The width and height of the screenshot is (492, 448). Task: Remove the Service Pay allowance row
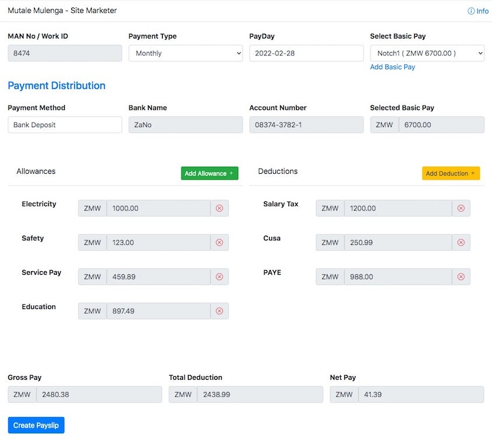tap(219, 276)
